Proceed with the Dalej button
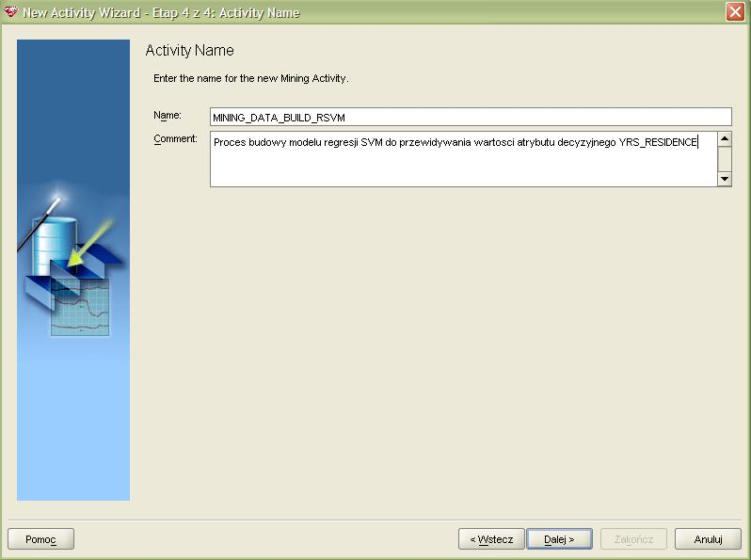751x560 pixels. click(559, 539)
